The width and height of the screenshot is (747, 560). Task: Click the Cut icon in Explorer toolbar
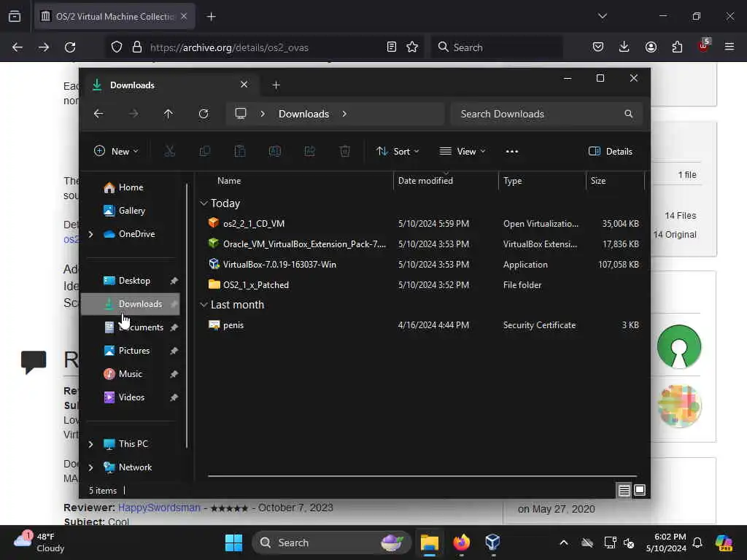click(169, 152)
